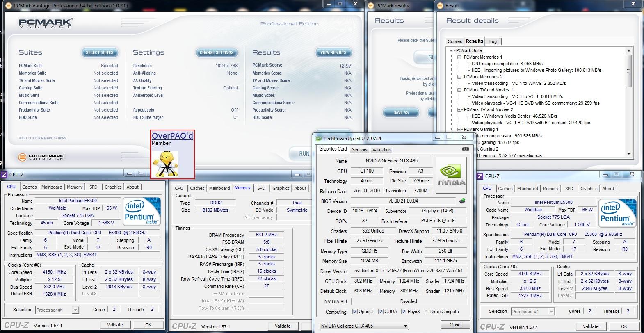
Task: Click the Result details tree scrollbar thumb
Action: coord(628,71)
